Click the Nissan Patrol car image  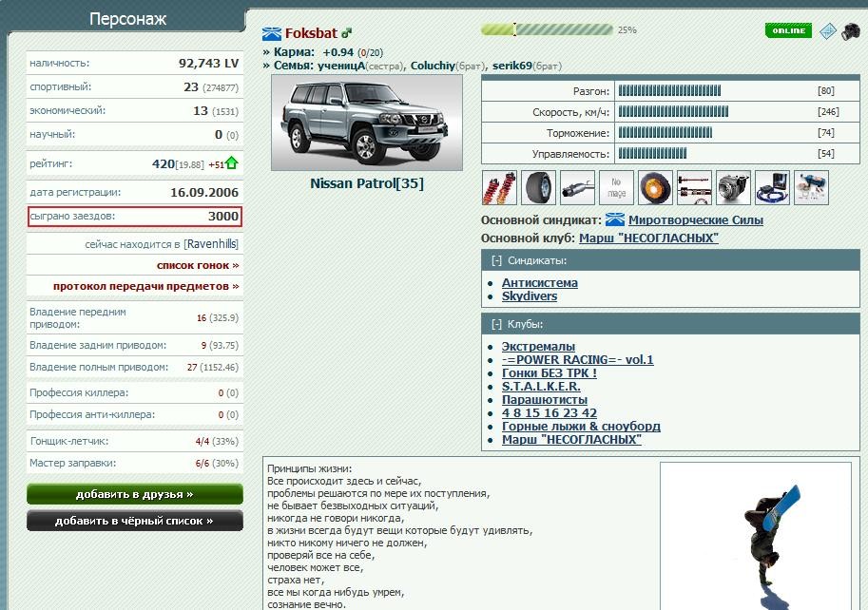tap(366, 123)
